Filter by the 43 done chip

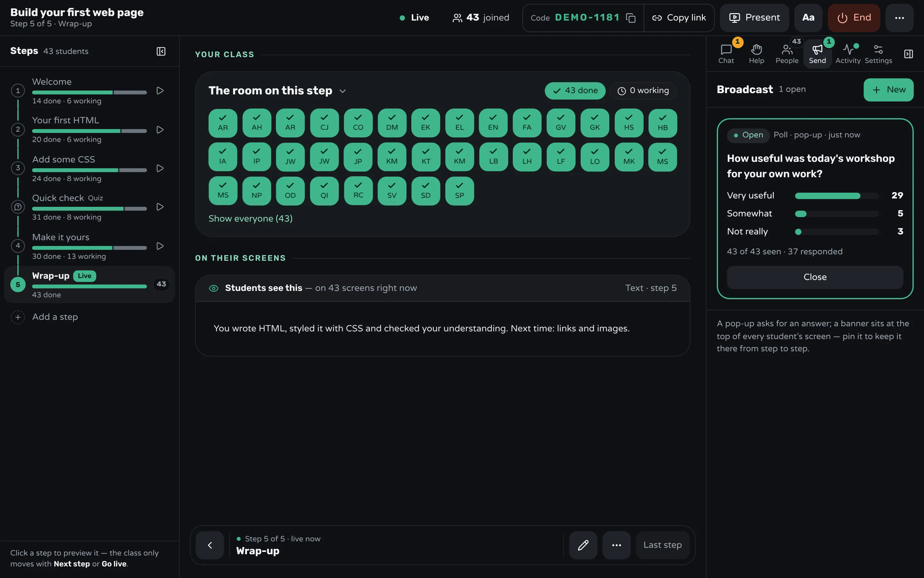tap(575, 91)
